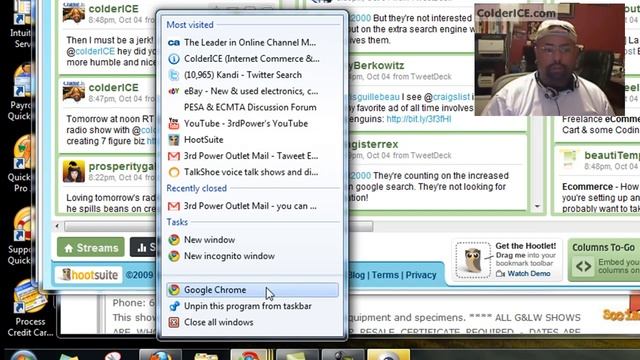Click the Hootlet owl bookmarklet icon
This screenshot has height=360, width=640.
click(473, 260)
